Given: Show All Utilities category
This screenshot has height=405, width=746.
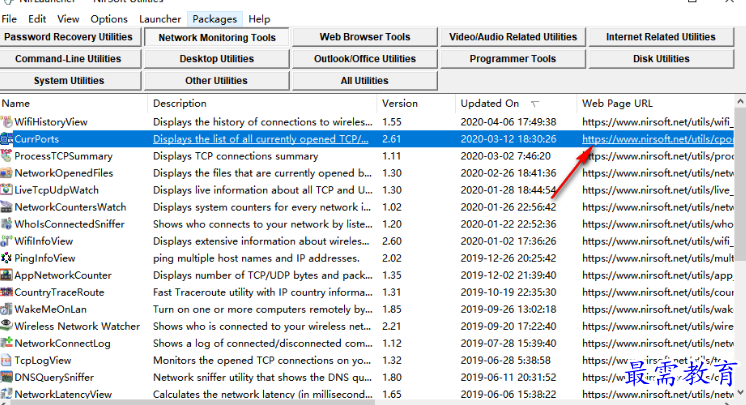Looking at the screenshot, I should tap(365, 81).
